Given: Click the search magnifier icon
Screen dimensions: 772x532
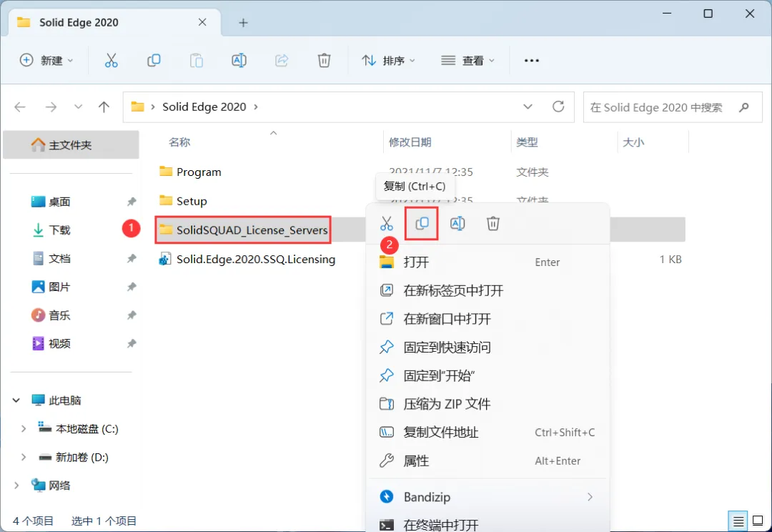Looking at the screenshot, I should coord(744,107).
